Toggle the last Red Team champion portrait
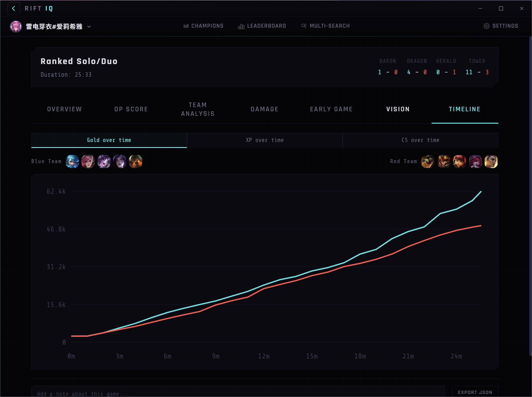 491,162
